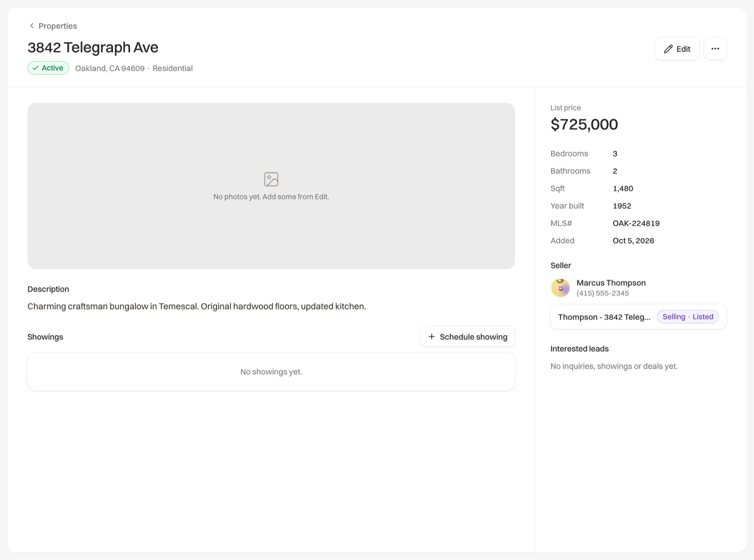Click the Sqft value 1,480
754x560 pixels.
[x=623, y=189]
